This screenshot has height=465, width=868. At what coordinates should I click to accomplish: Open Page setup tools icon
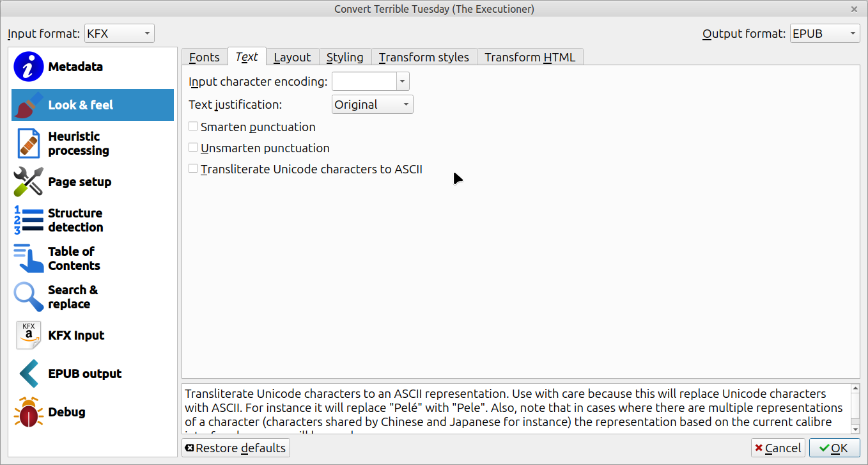(29, 182)
